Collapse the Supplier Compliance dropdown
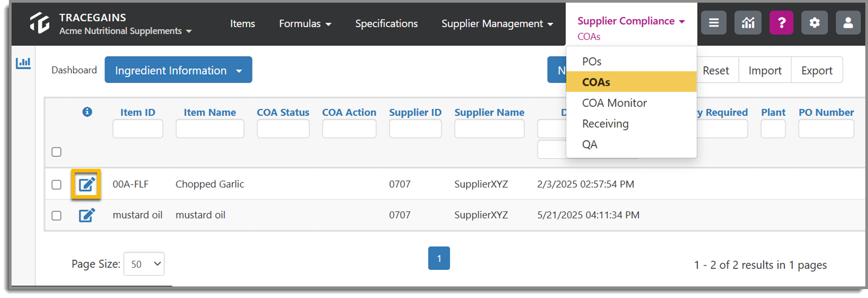 [631, 21]
